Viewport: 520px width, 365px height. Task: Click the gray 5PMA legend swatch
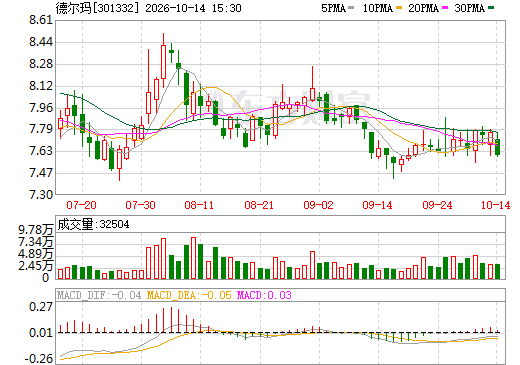click(351, 8)
